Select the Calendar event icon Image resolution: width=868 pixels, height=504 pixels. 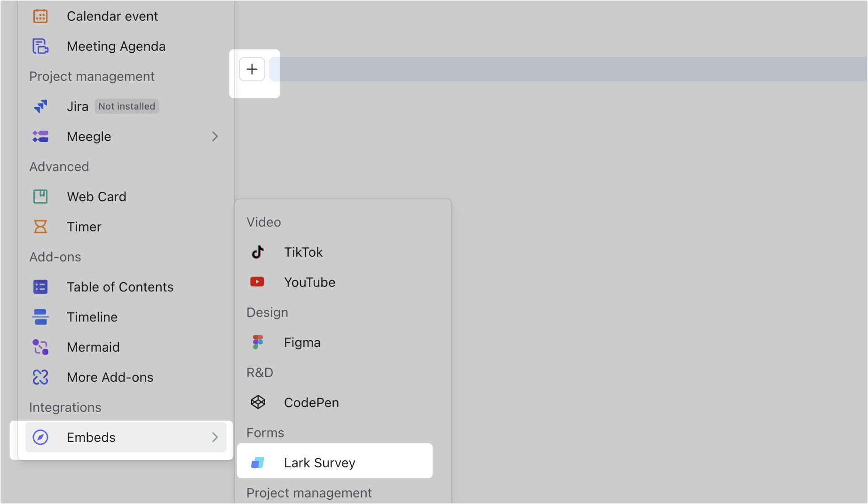tap(40, 16)
